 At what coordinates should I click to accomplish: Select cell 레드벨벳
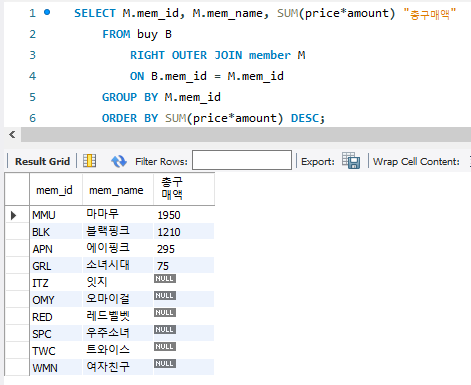click(x=118, y=316)
